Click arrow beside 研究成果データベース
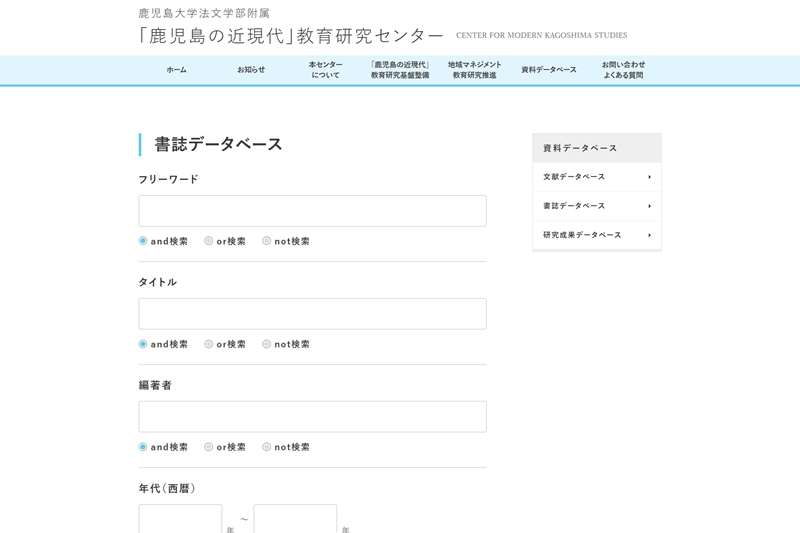 click(649, 235)
